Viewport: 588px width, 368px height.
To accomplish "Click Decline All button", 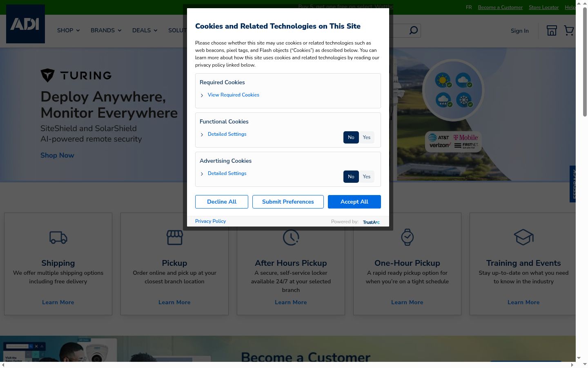I will (222, 202).
